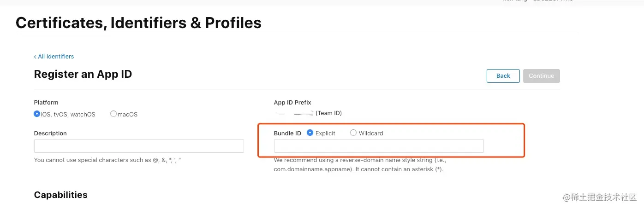Click the Certificates, Identifiers & Profiles title
The width and height of the screenshot is (644, 209).
pos(138,23)
